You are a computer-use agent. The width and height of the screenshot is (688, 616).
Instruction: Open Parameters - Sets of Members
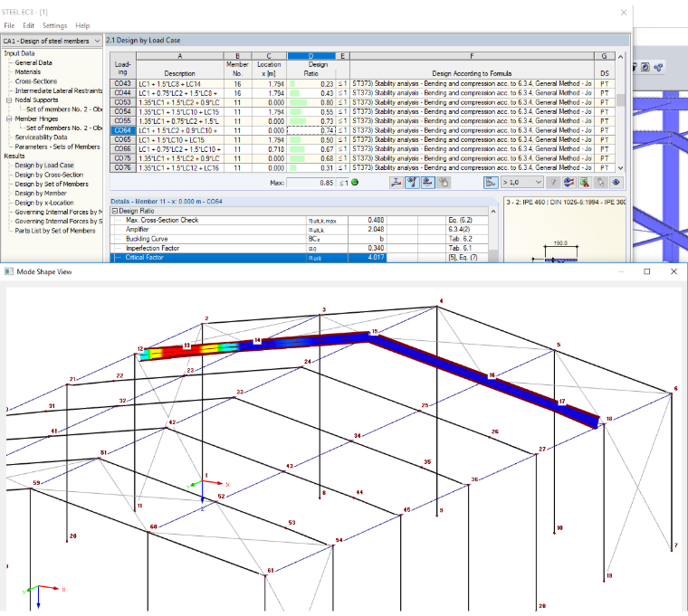point(57,147)
